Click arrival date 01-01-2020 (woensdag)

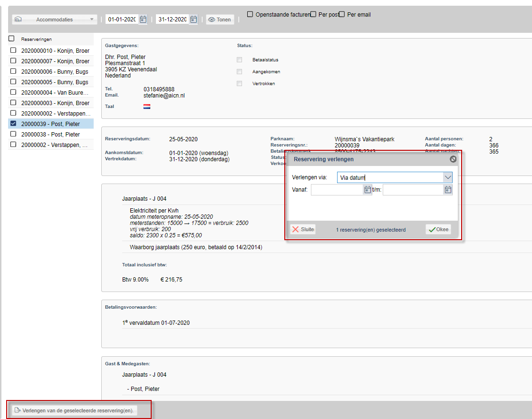coord(199,153)
